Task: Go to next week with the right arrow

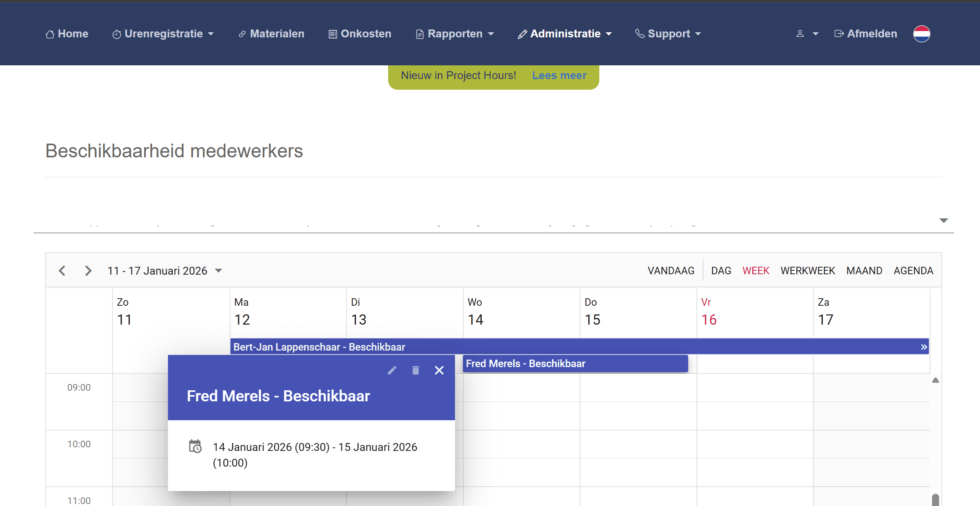Action: [88, 270]
